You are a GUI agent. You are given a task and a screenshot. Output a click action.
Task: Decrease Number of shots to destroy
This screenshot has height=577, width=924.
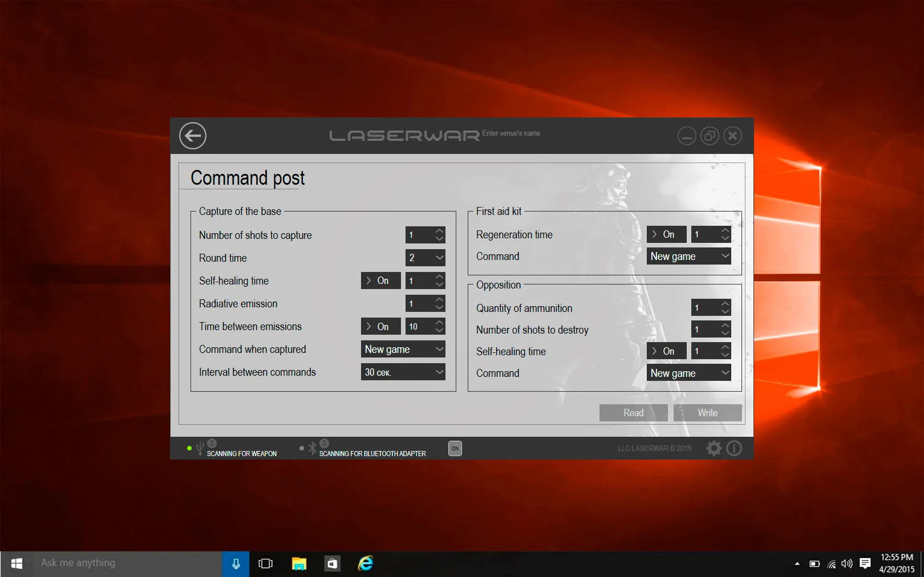tap(725, 334)
